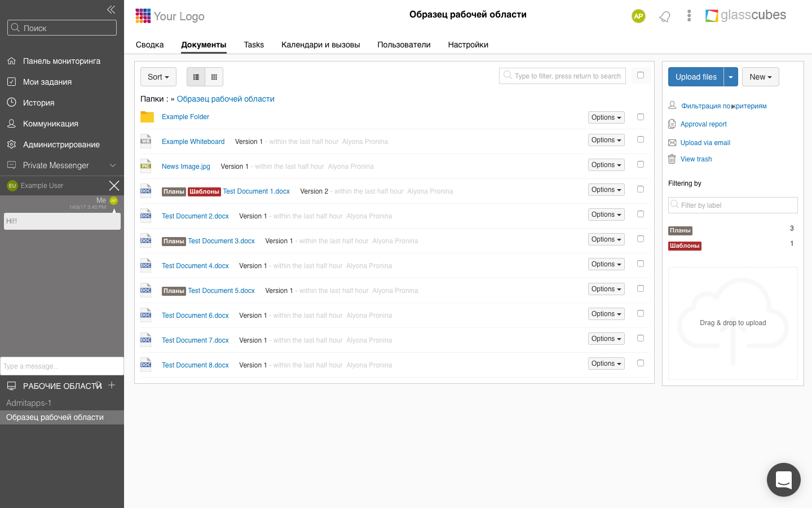The height and width of the screenshot is (508, 812).
Task: Open the New dropdown menu
Action: coord(761,77)
